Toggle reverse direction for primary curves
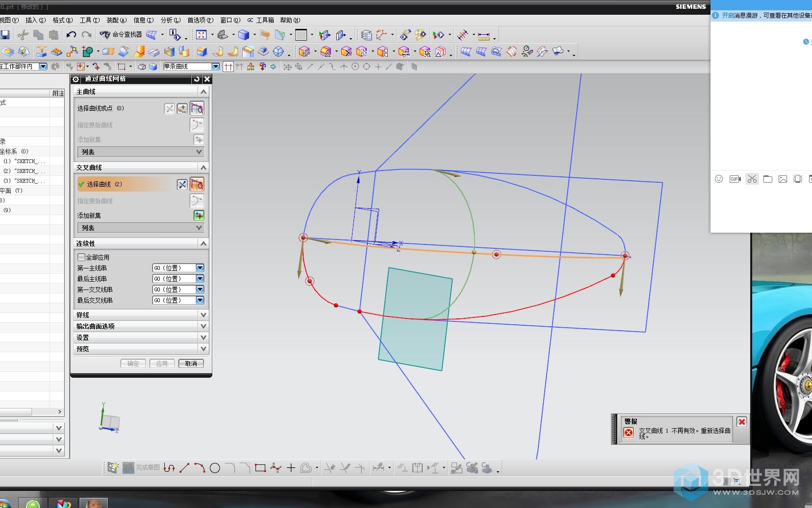Image resolution: width=812 pixels, height=508 pixels. 169,109
